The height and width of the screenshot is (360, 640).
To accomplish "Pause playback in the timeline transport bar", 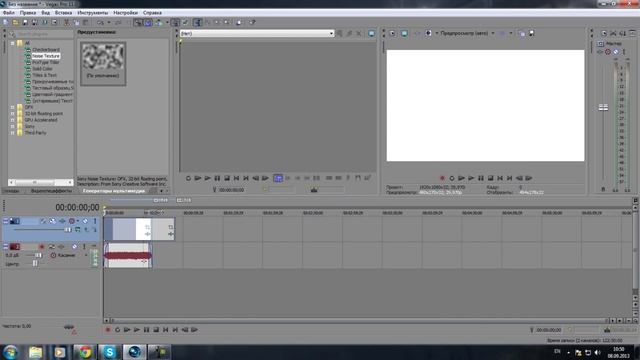I will pos(146,330).
